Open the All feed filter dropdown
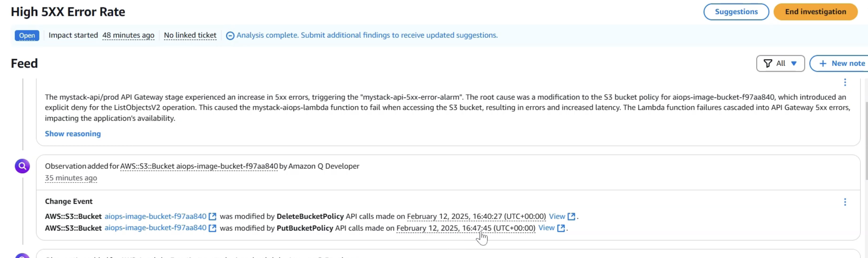The height and width of the screenshot is (258, 868). tap(780, 63)
